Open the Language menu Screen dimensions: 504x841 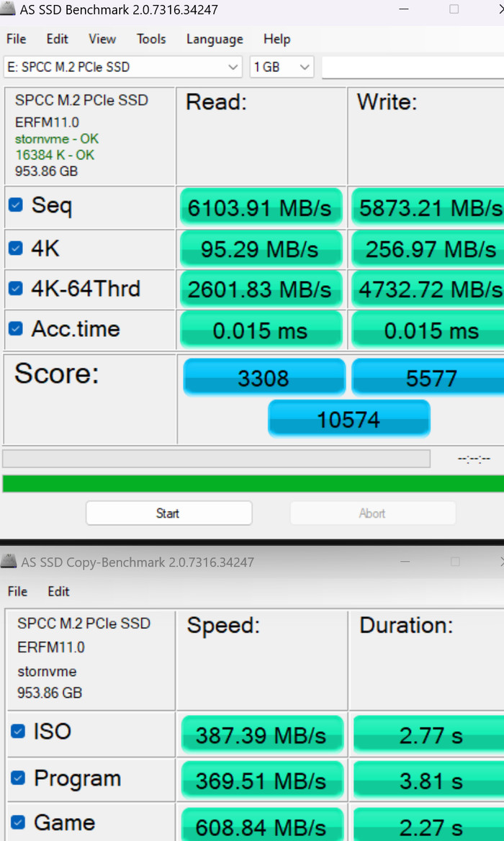tap(215, 39)
